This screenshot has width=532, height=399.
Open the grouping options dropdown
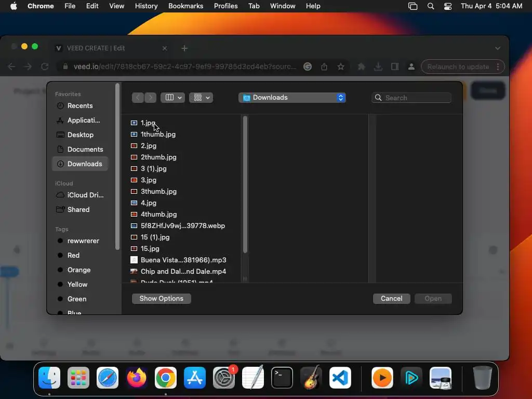click(x=201, y=98)
